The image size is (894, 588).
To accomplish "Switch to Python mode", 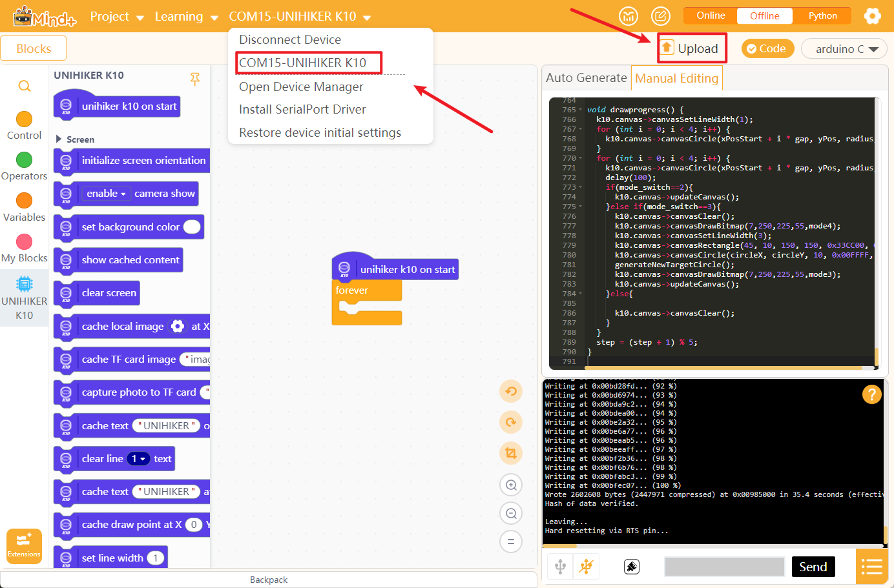I will coord(822,15).
